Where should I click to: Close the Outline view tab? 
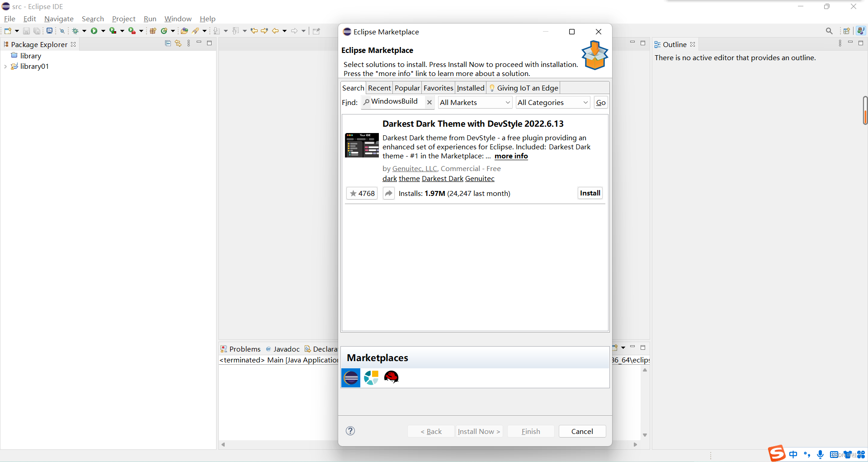click(x=693, y=44)
